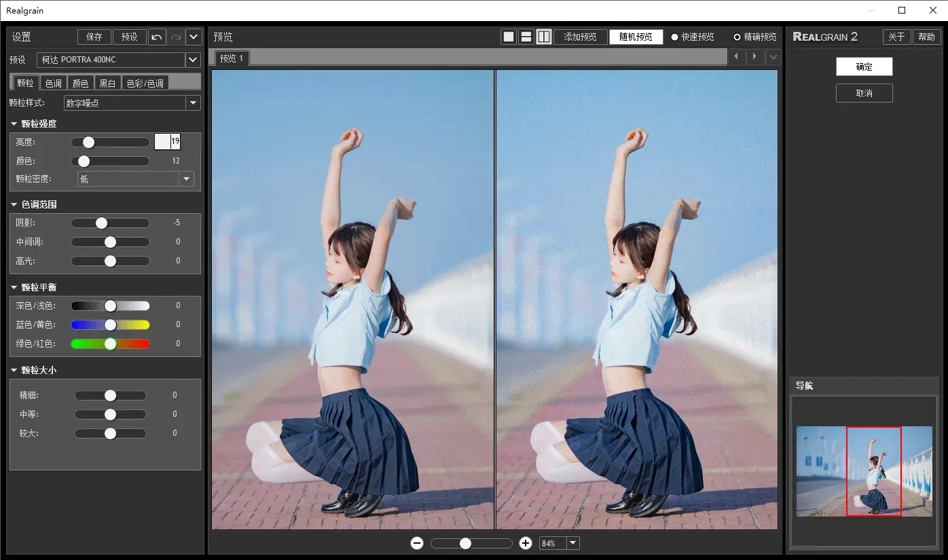948x560 pixels.
Task: Zoom in with the plus icon
Action: coord(525,543)
